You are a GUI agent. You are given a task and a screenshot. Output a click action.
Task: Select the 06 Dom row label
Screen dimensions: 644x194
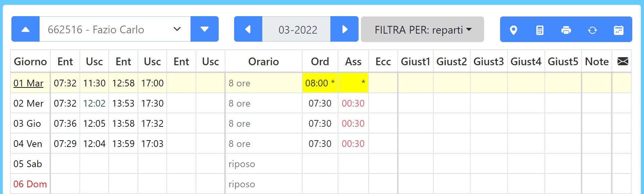pos(30,184)
